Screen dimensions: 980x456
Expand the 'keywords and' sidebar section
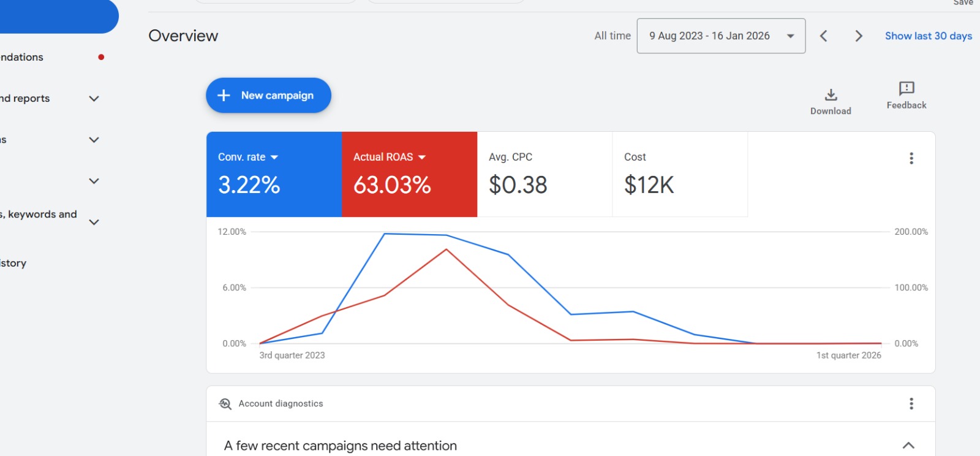[x=94, y=222]
